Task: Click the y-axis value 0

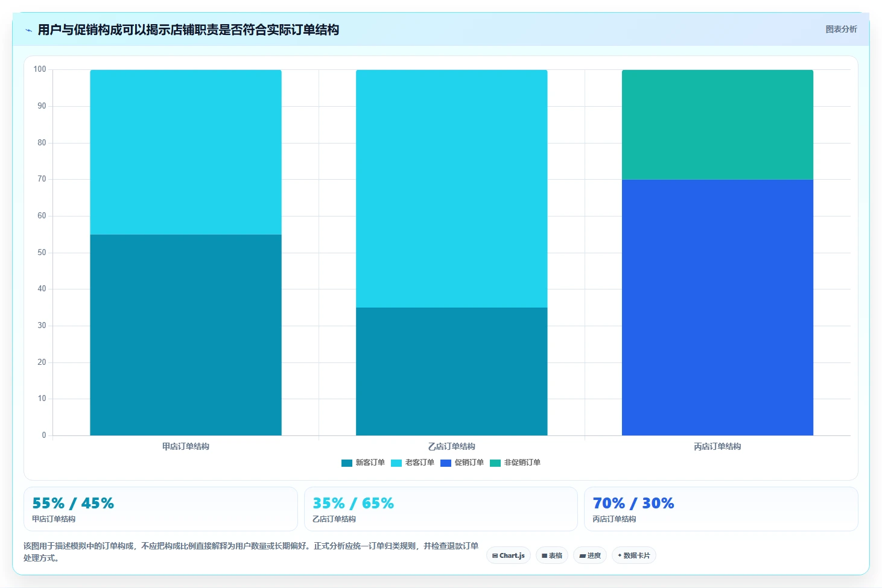Action: [x=43, y=435]
